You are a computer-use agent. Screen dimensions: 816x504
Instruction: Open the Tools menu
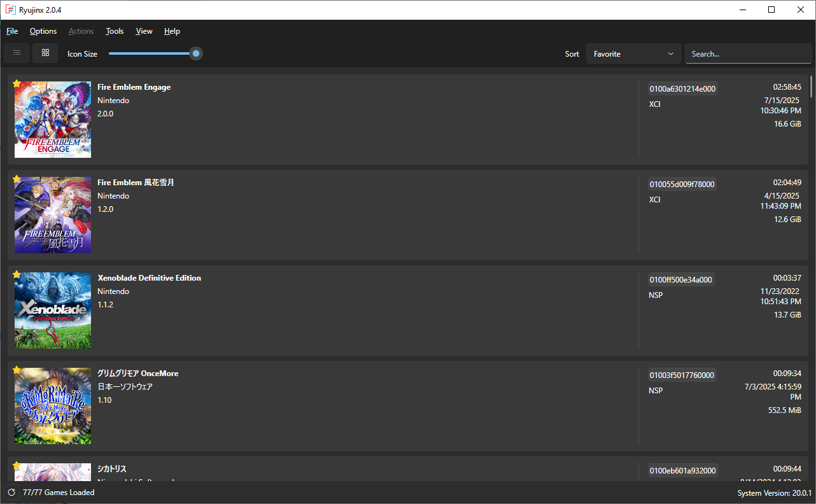coord(115,31)
